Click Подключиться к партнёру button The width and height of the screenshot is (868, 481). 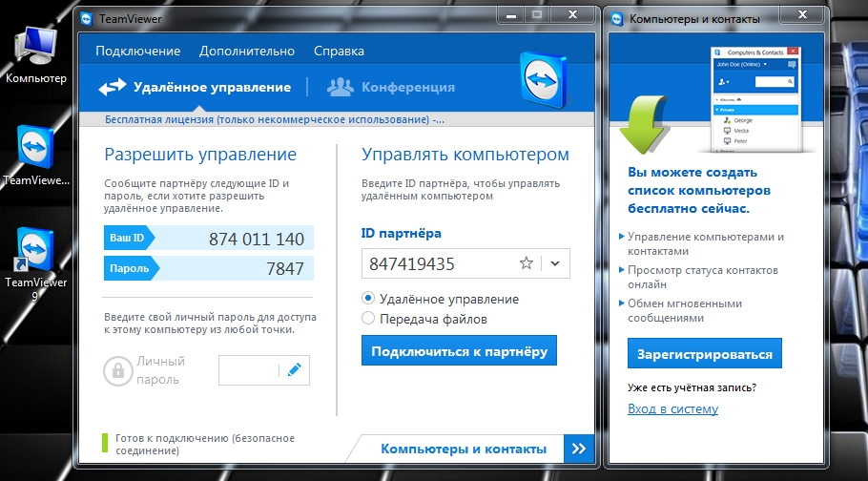coord(459,351)
